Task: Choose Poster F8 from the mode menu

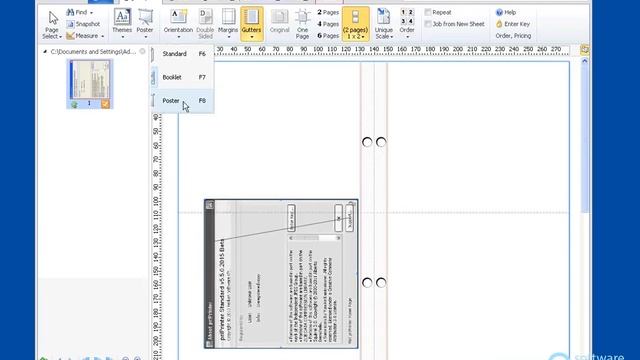Action: (x=183, y=100)
